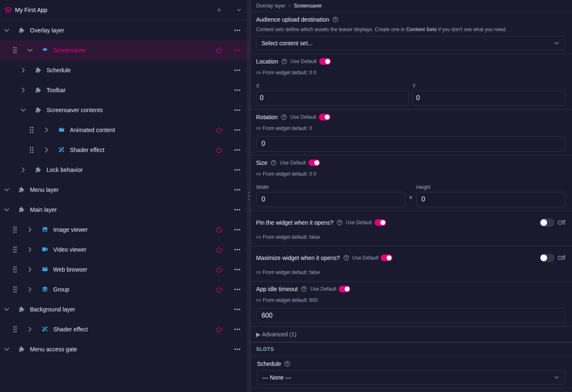Collapse the Screensaver contents chevron
Viewport: 572px width, 392px height.
point(23,110)
